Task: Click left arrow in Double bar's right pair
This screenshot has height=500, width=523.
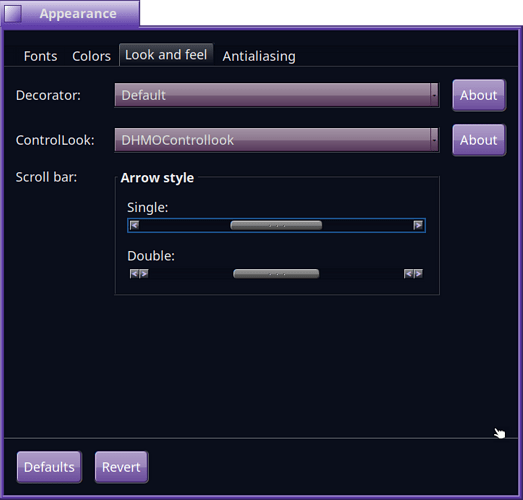Action: [x=409, y=274]
